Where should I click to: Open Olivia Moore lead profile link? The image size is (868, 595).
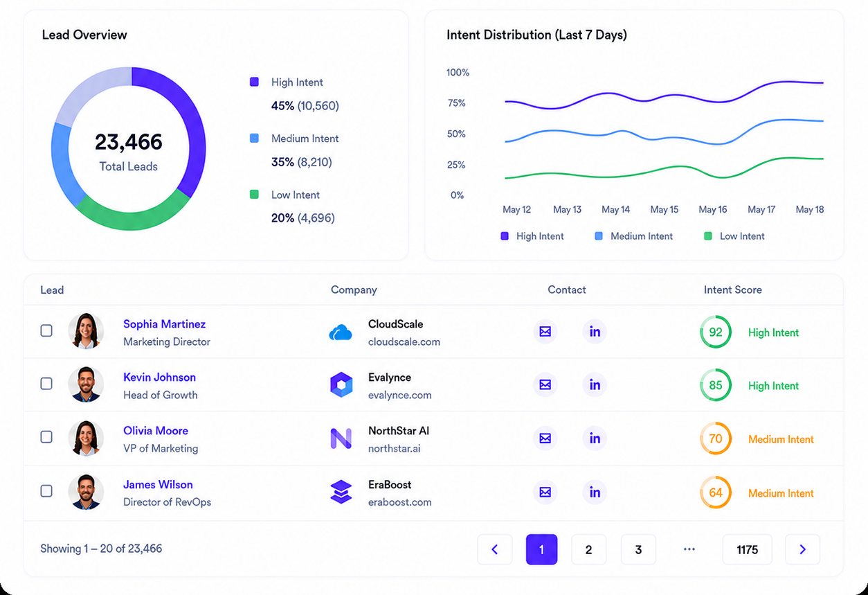pyautogui.click(x=156, y=431)
